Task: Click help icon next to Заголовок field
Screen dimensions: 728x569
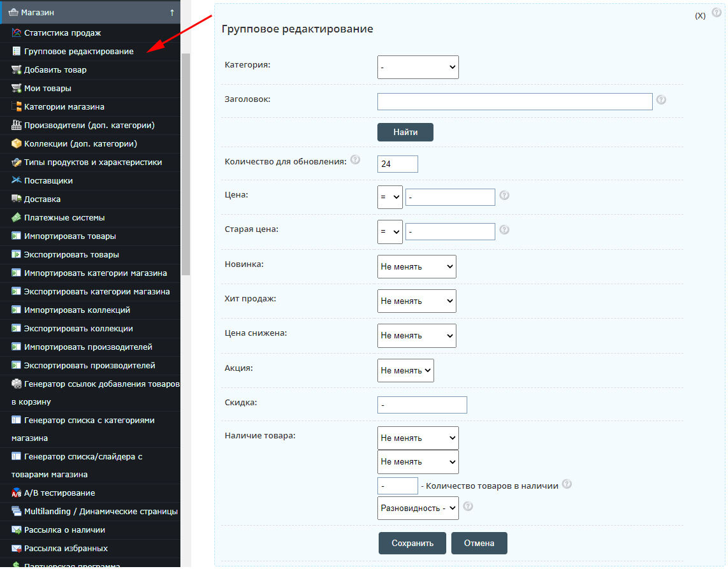Action: point(661,100)
